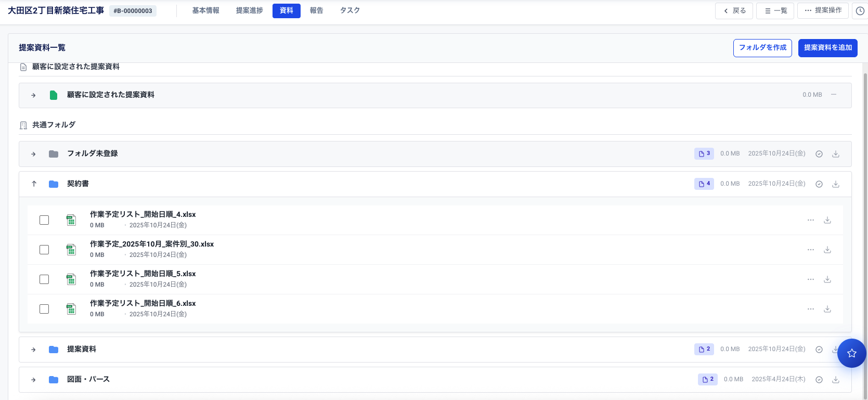Click the check-circle icon on 提案資料 row

[819, 350]
